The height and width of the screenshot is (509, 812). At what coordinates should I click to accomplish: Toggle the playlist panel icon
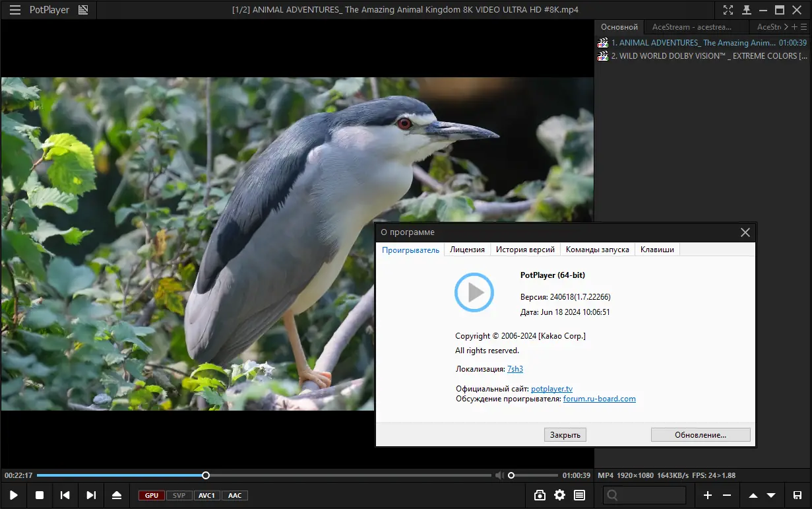pyautogui.click(x=579, y=495)
